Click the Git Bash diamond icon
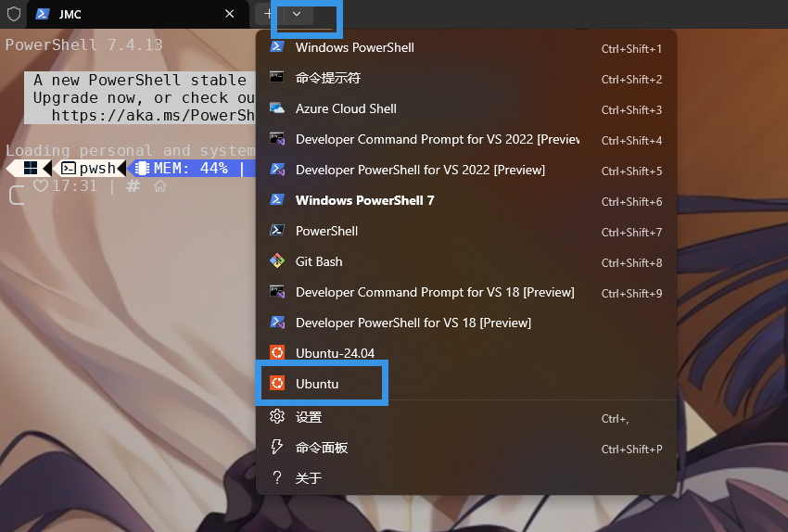Viewport: 788px width, 532px height. [x=277, y=260]
